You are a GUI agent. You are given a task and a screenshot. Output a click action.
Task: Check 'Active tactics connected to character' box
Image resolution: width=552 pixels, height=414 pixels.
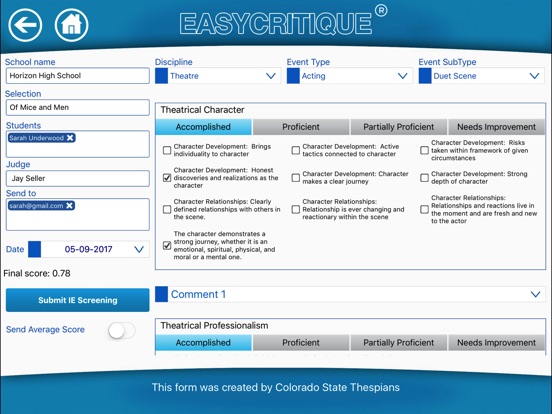click(x=296, y=150)
